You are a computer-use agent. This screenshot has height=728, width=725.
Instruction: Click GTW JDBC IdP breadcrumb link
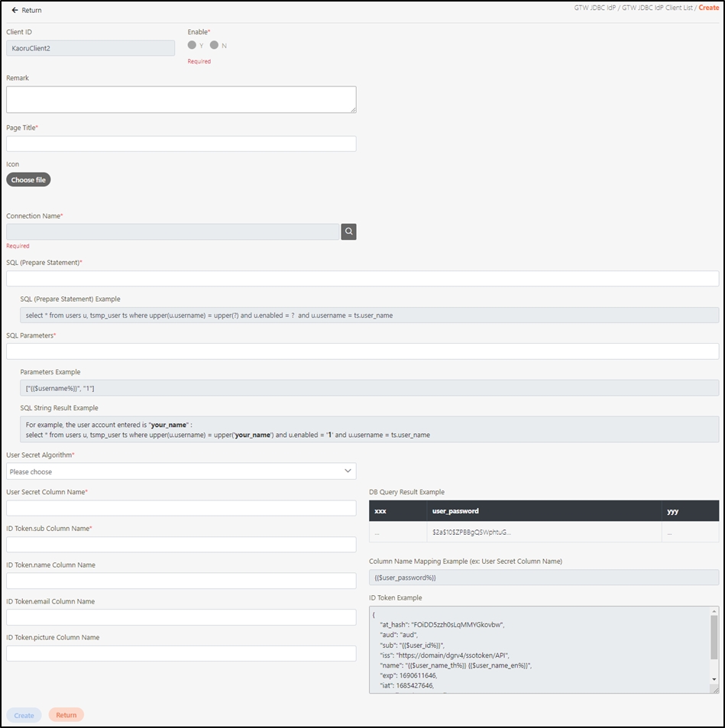point(594,8)
